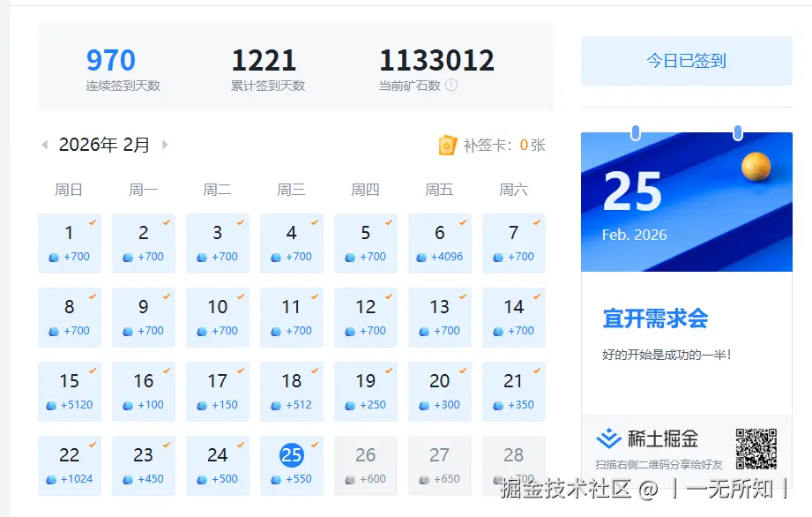Image resolution: width=812 pixels, height=517 pixels.
Task: Click the 今日已签到 button
Action: click(x=685, y=60)
